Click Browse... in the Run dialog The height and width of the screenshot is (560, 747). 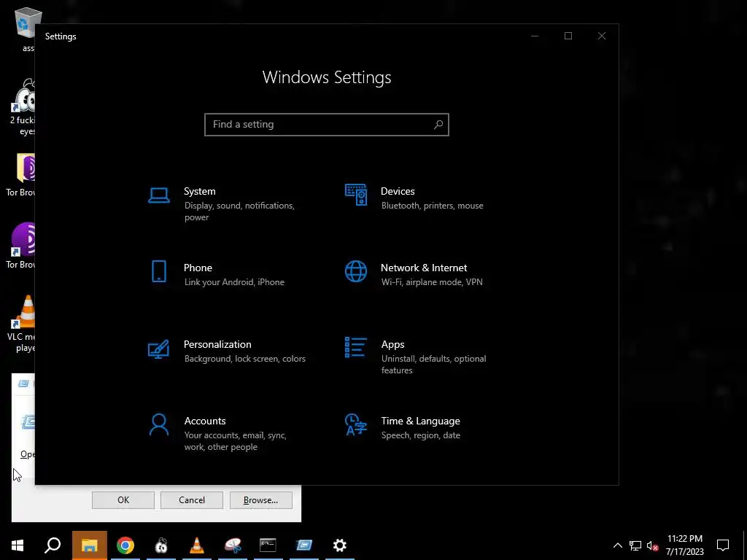point(260,500)
